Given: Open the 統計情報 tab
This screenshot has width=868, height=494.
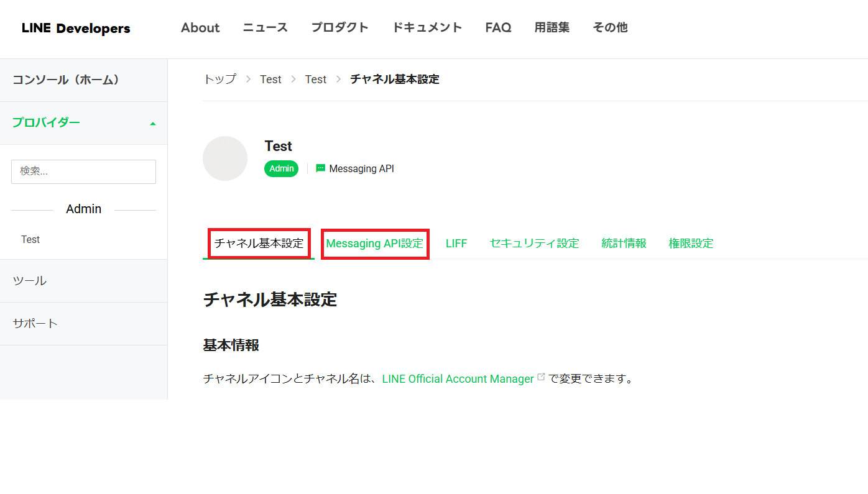Looking at the screenshot, I should [x=624, y=243].
